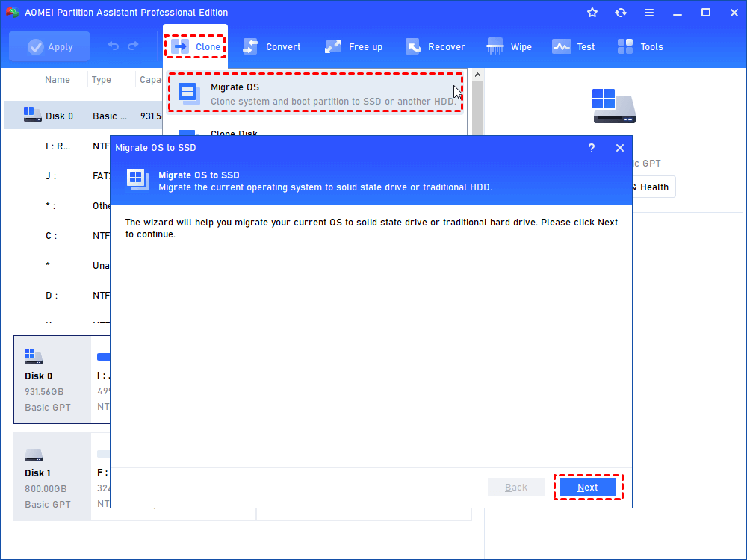Click the Apply checkmark button
This screenshot has width=747, height=560.
(x=49, y=46)
